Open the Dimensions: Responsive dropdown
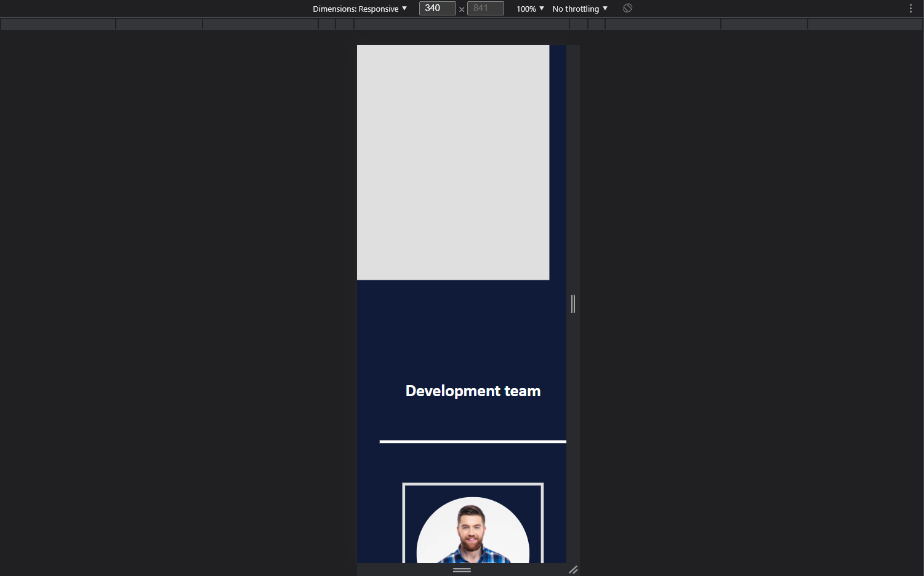Image resolution: width=924 pixels, height=576 pixels. click(360, 9)
